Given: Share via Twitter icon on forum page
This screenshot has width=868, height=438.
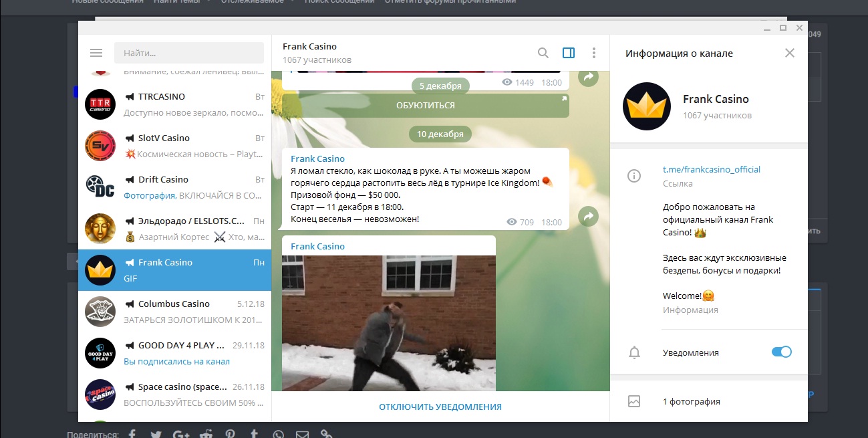Looking at the screenshot, I should [156, 434].
